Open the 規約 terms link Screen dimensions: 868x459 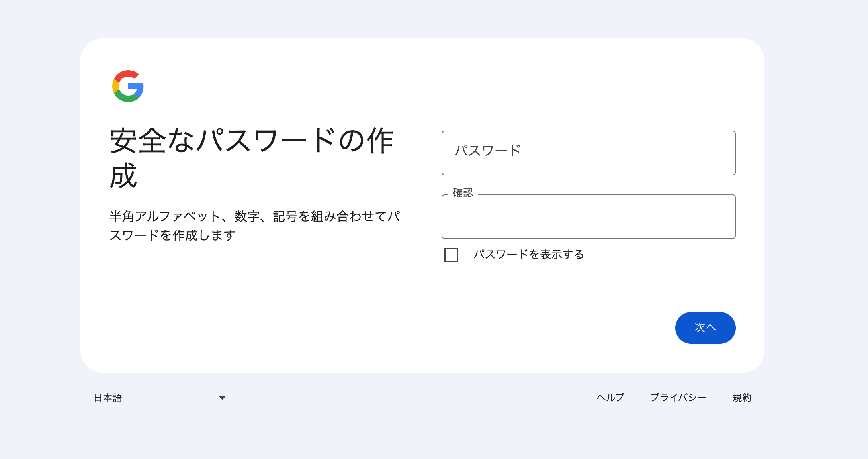741,398
